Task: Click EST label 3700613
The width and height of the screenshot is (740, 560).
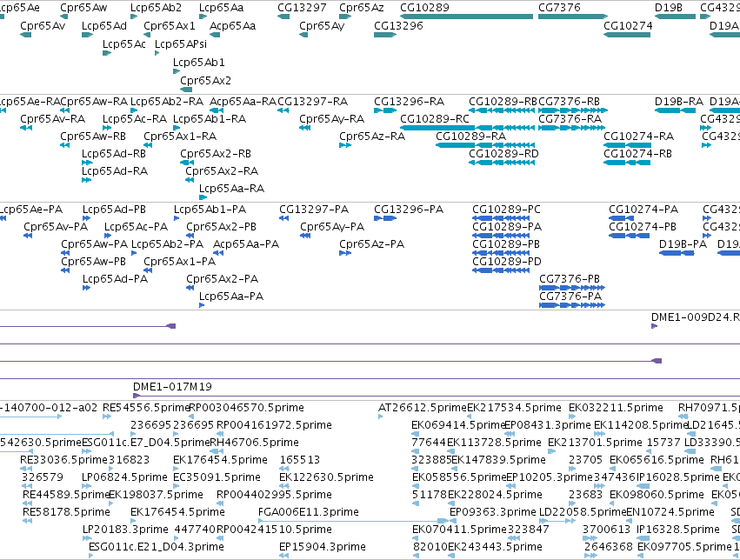Action: tap(606, 530)
